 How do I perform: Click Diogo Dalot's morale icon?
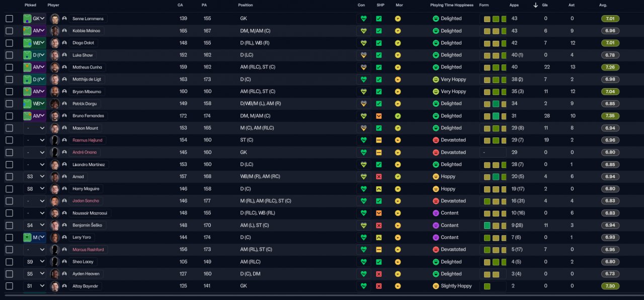[397, 43]
